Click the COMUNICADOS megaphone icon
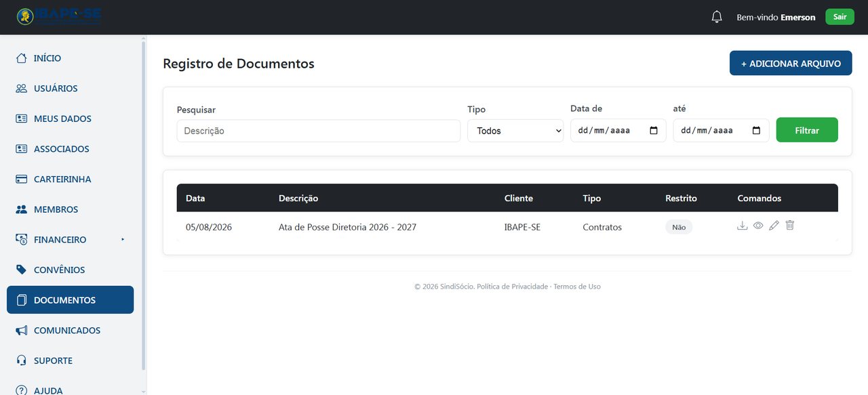Viewport: 868px width, 395px height. pos(22,331)
